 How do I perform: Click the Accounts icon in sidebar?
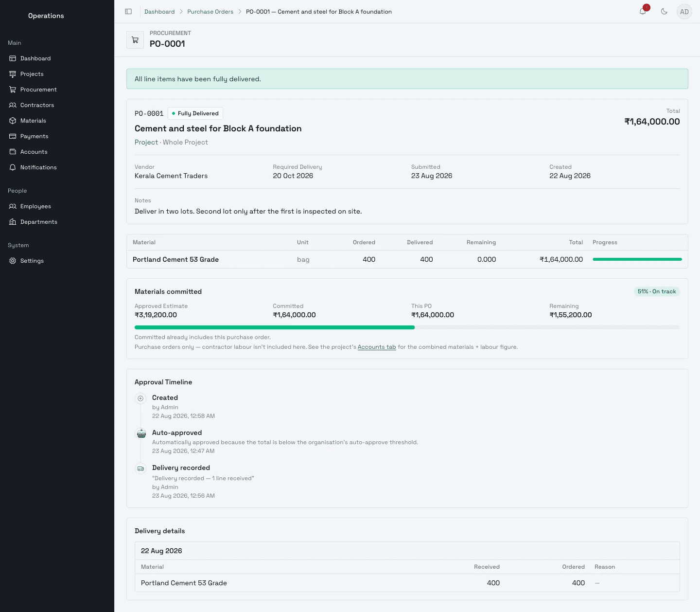(x=13, y=152)
